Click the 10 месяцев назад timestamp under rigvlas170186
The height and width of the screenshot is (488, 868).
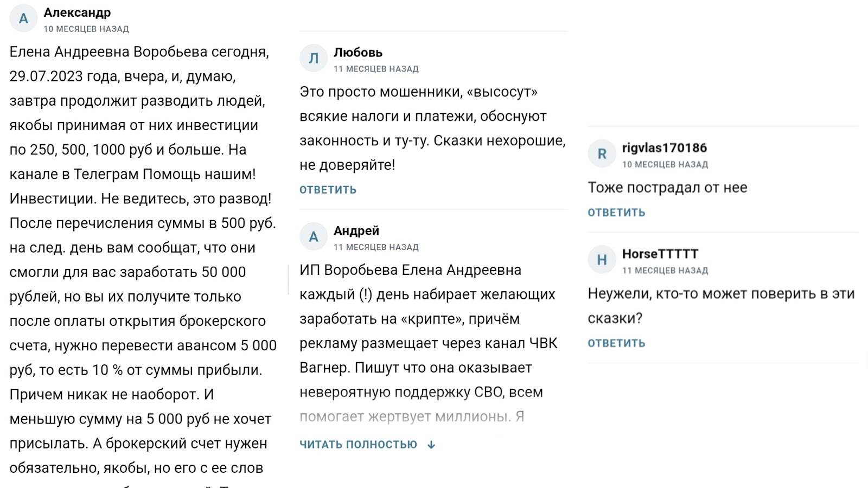[x=665, y=164]
